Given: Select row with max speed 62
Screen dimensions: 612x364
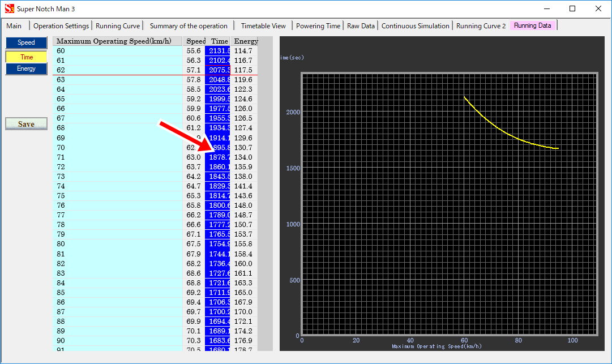Looking at the screenshot, I should tap(155, 70).
